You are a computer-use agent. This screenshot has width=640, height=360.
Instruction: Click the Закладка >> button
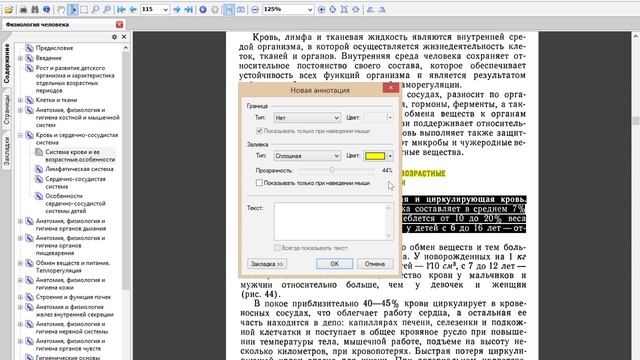click(267, 264)
